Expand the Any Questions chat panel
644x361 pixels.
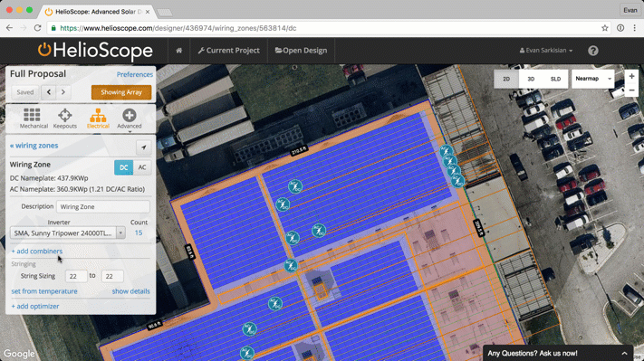[557, 353]
